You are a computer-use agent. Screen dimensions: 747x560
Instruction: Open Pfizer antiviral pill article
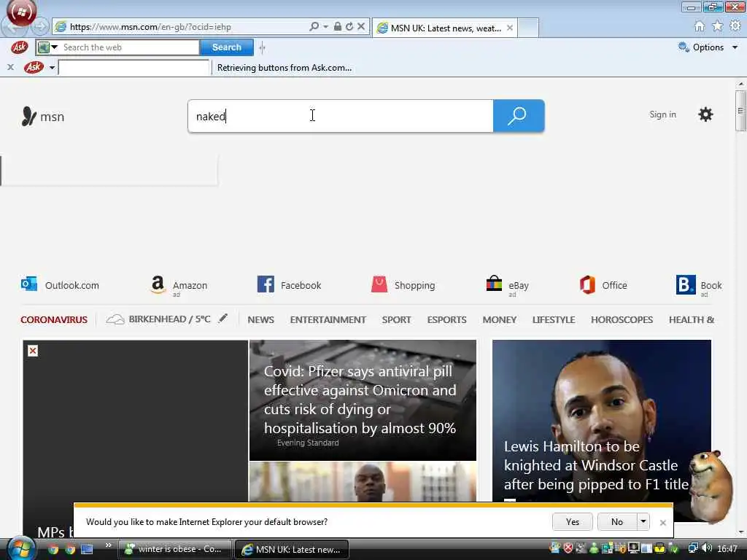pos(363,400)
